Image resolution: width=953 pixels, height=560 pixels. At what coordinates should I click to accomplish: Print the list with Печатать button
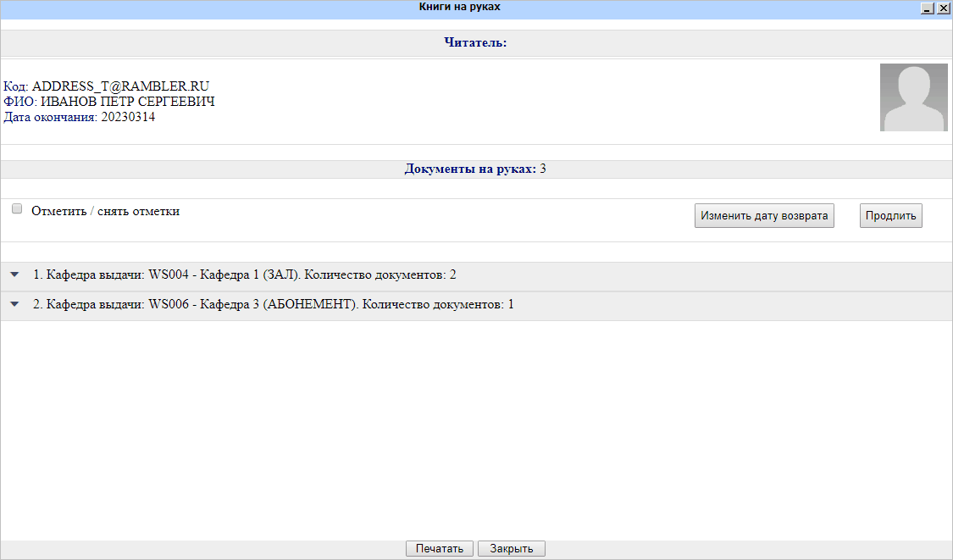440,549
